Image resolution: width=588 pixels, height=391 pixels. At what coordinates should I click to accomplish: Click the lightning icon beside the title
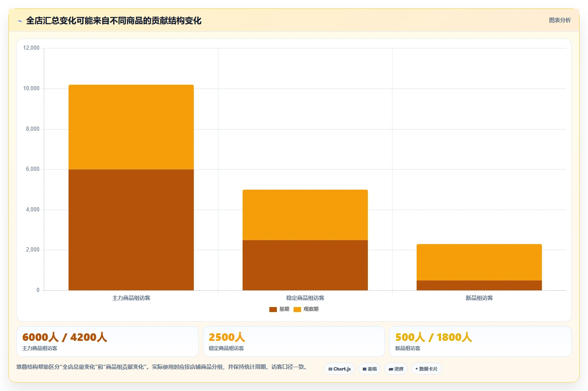coord(20,21)
